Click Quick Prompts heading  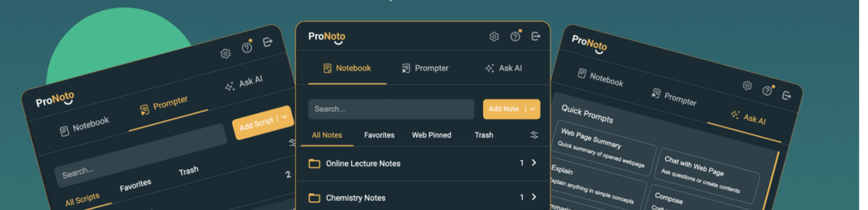587,114
